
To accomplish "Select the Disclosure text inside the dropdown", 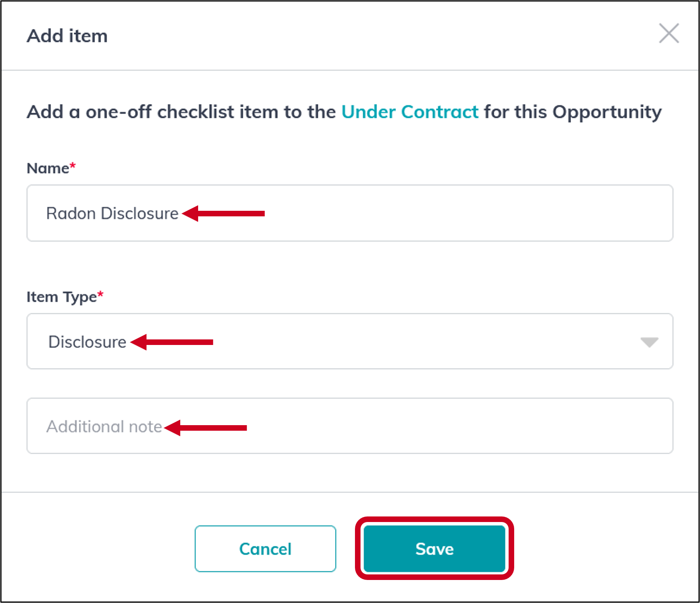I will (x=87, y=342).
